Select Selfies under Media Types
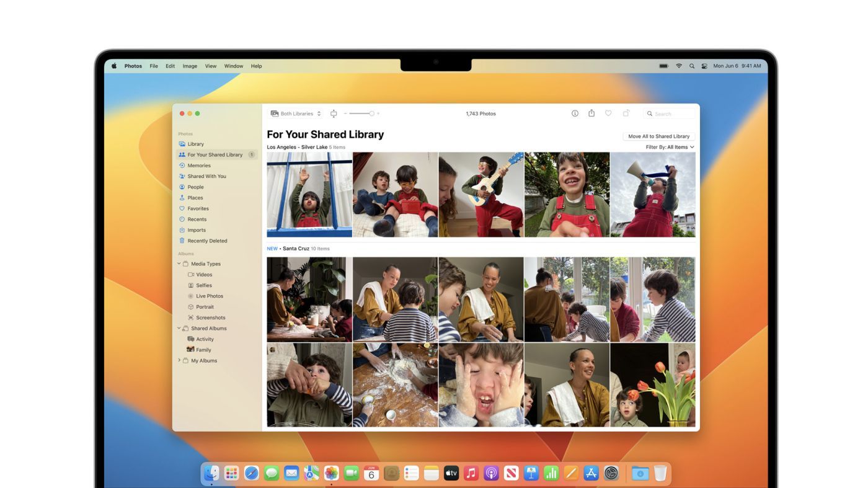This screenshot has height=488, width=868. click(217, 285)
